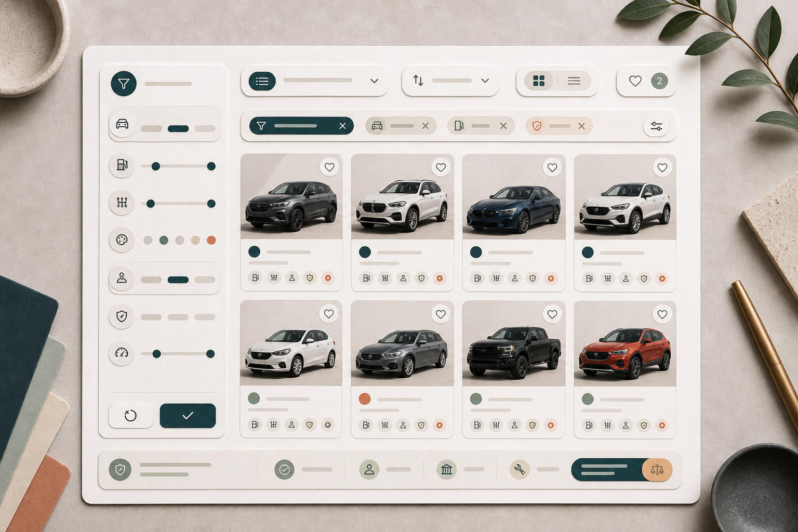The width and height of the screenshot is (798, 532).
Task: Click the up-down sort arrows icon
Action: pos(418,81)
